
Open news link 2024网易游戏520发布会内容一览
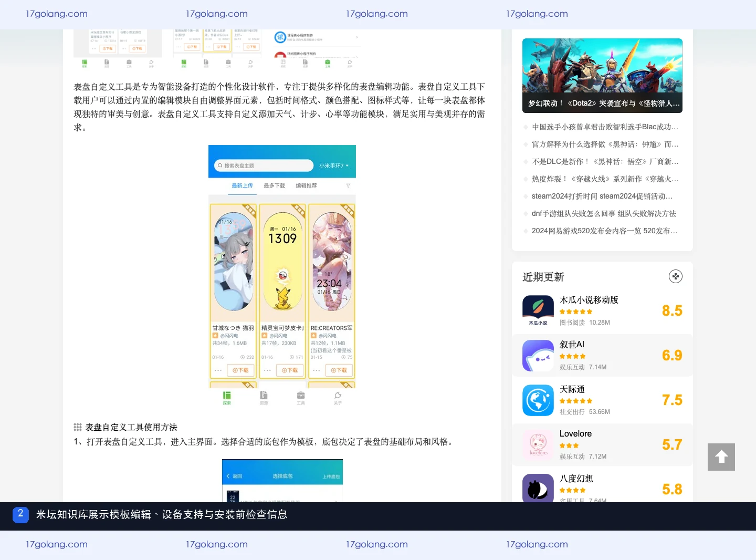coord(605,231)
